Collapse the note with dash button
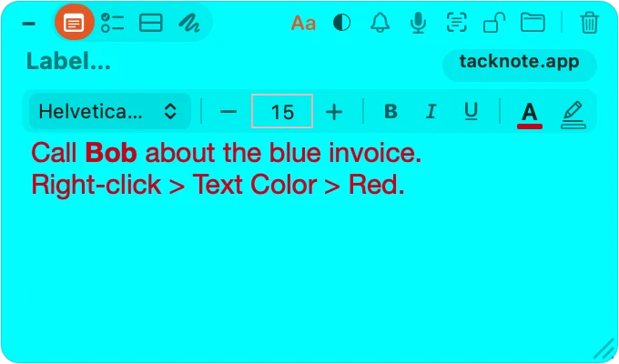The width and height of the screenshot is (619, 364). click(x=29, y=24)
